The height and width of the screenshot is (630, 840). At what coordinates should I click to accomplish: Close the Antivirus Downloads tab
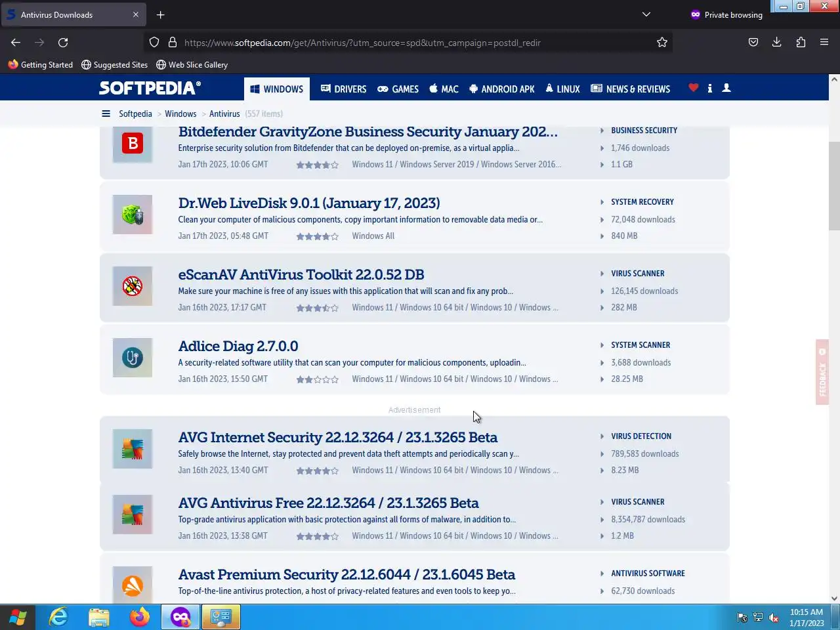coord(136,14)
